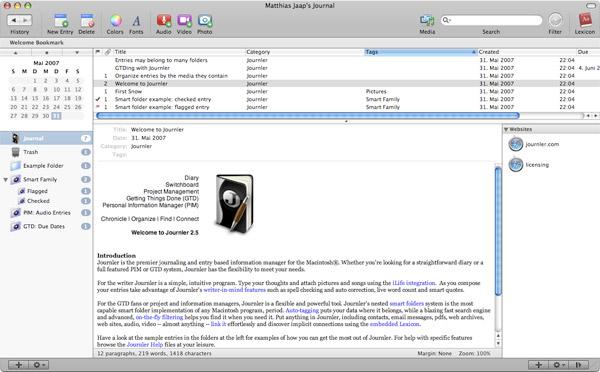The image size is (600, 372).
Task: Select entry 'GTDing with Journler'
Action: tap(347, 68)
